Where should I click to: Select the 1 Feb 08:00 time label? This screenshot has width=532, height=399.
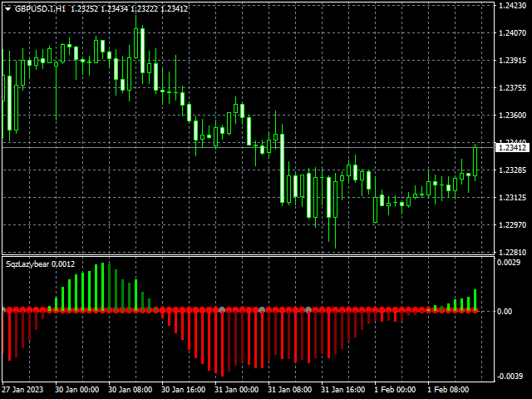click(448, 390)
